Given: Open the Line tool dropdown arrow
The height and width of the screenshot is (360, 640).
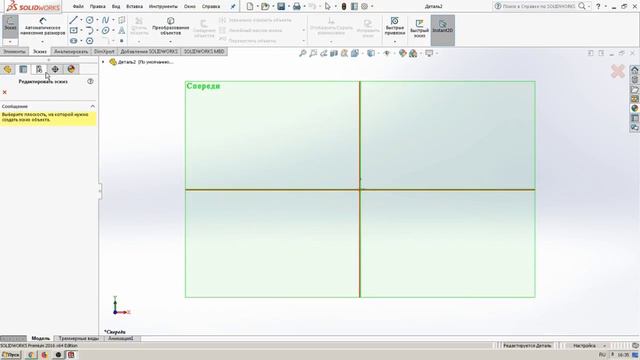Looking at the screenshot, I should (81, 20).
